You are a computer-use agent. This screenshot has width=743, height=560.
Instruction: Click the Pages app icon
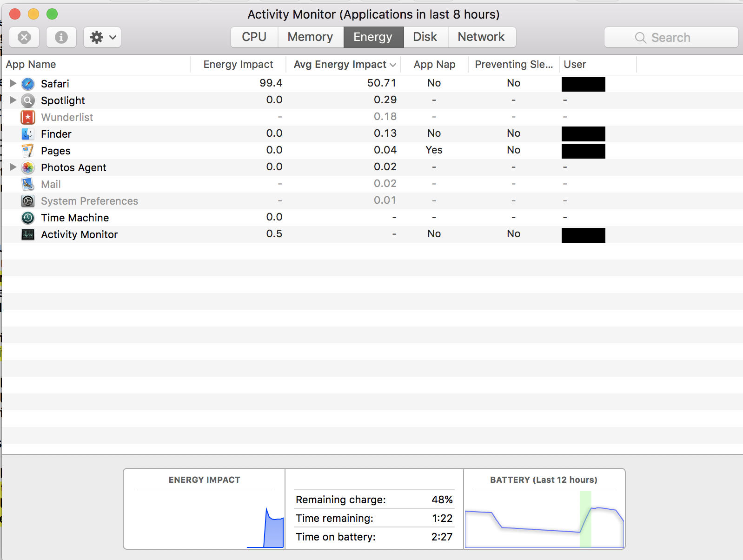tap(28, 151)
